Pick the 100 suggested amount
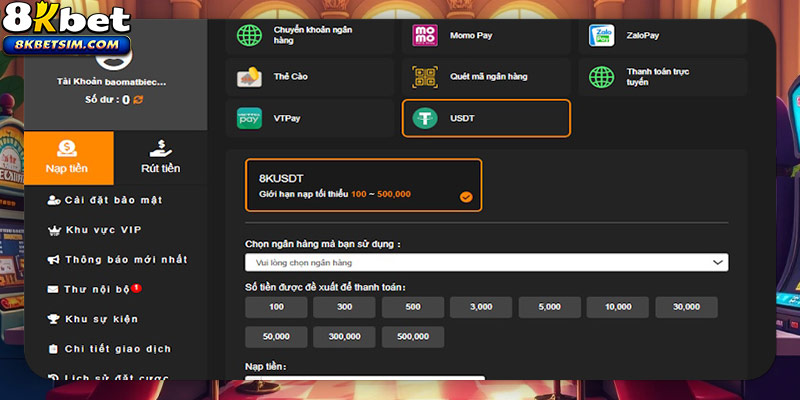The width and height of the screenshot is (800, 400). pos(276,307)
